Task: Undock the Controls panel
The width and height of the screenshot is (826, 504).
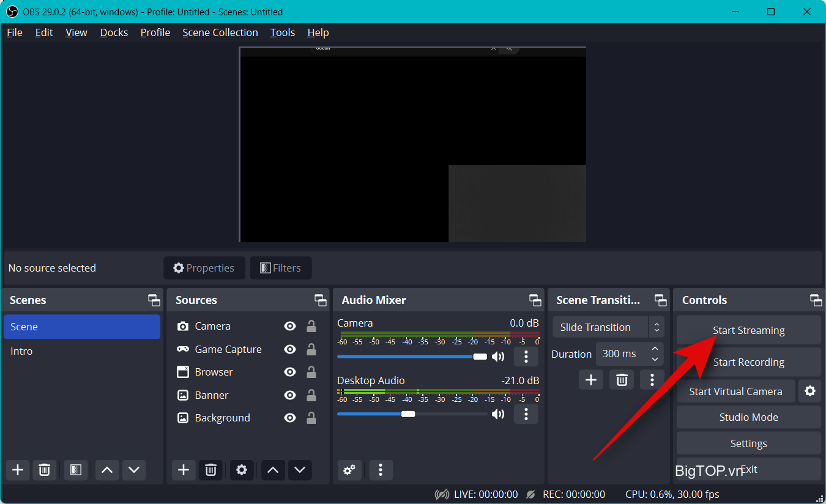Action: 816,300
